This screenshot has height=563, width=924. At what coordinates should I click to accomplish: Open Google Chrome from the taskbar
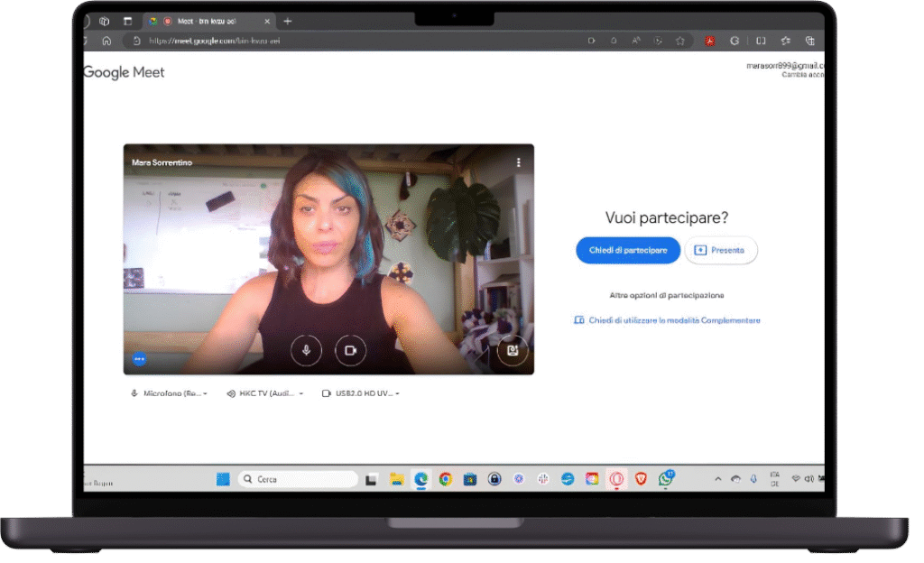(445, 479)
